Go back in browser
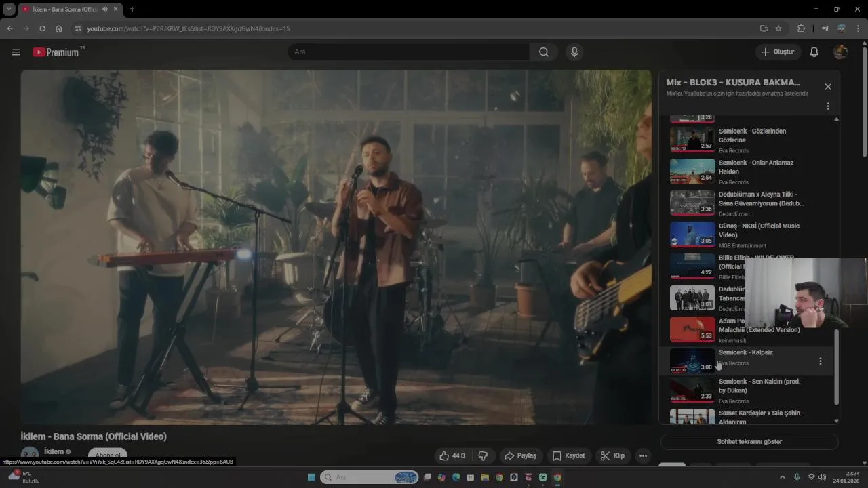The width and height of the screenshot is (868, 488). point(9,28)
